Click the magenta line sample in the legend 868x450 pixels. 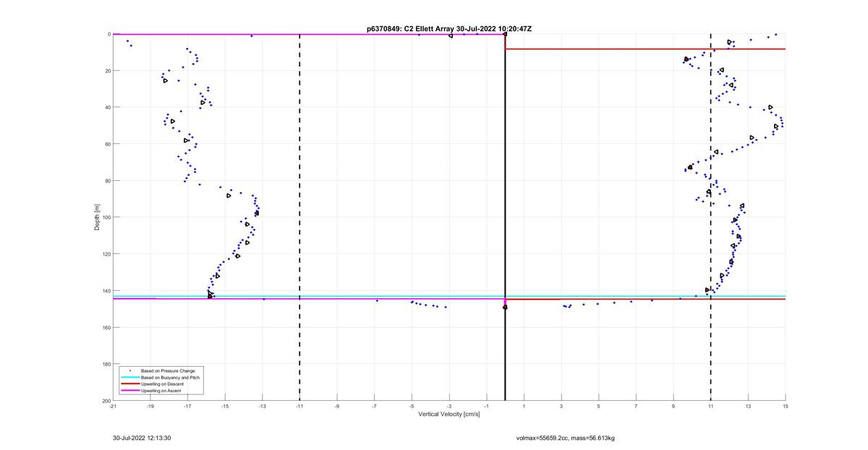[129, 391]
